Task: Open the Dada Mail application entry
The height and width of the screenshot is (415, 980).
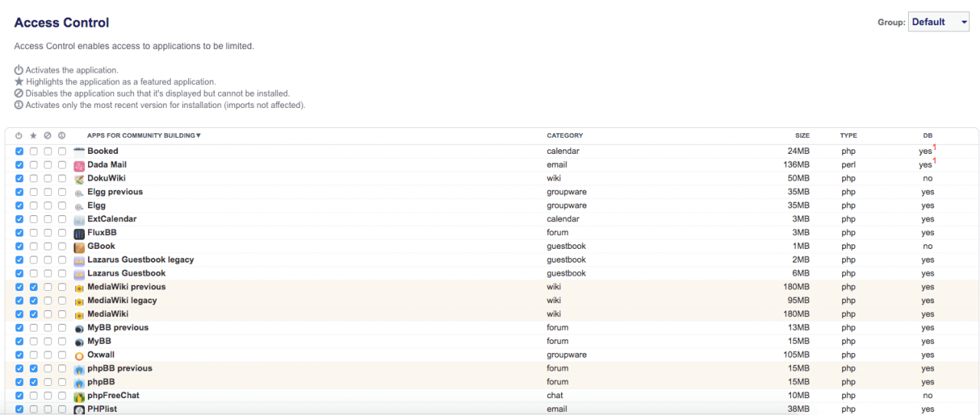Action: [x=107, y=165]
